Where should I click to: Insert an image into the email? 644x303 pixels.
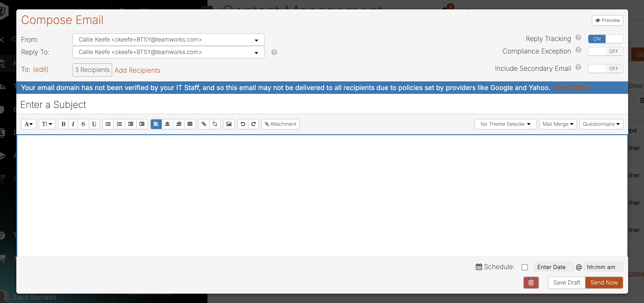click(x=229, y=124)
